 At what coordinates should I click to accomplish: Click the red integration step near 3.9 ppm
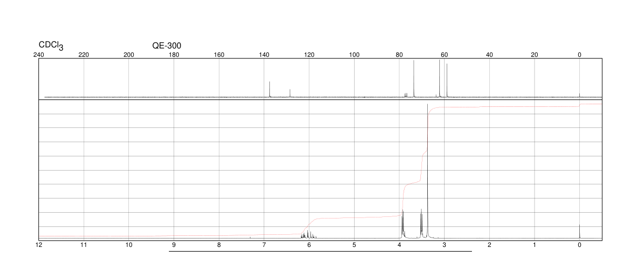402,200
